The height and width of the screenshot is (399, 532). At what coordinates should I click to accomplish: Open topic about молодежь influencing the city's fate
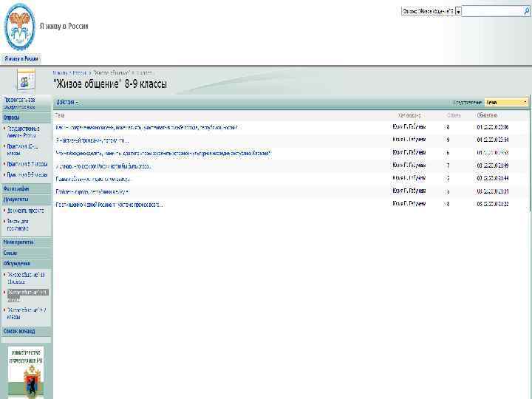click(146, 128)
